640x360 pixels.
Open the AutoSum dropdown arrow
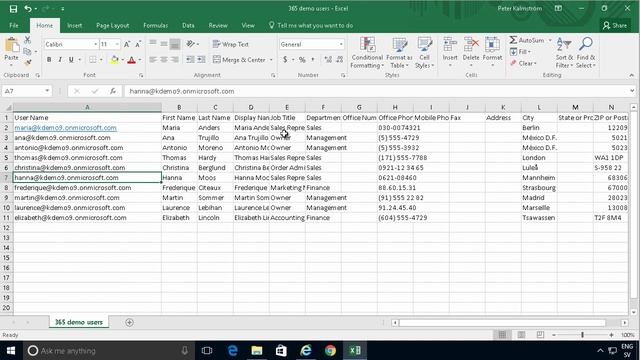pyautogui.click(x=550, y=40)
